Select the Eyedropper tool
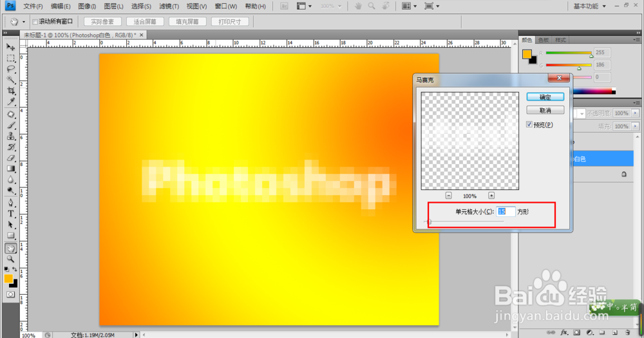The width and height of the screenshot is (644, 338). click(11, 102)
